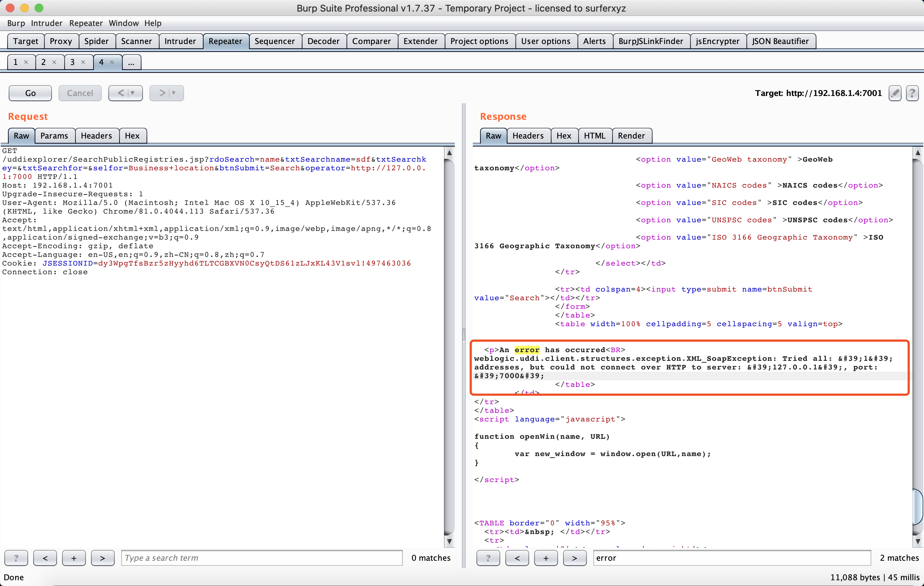Viewport: 924px width, 586px height.
Task: Open the Repeater menu in menu bar
Action: (86, 23)
